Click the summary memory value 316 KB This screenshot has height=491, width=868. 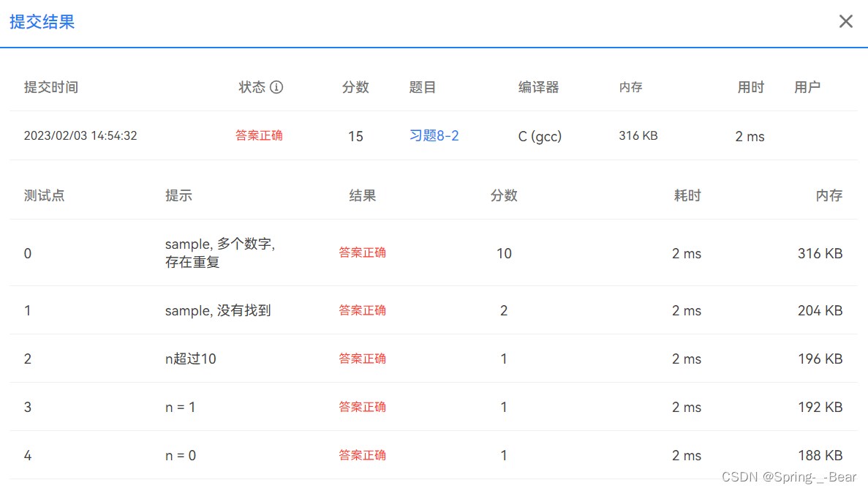coord(638,136)
